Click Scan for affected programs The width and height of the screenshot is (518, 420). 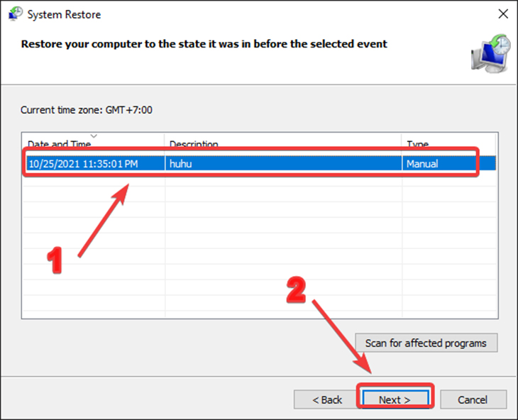(426, 343)
